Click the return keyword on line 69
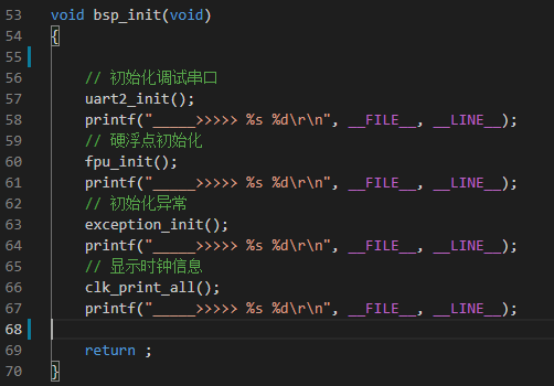 tap(110, 351)
